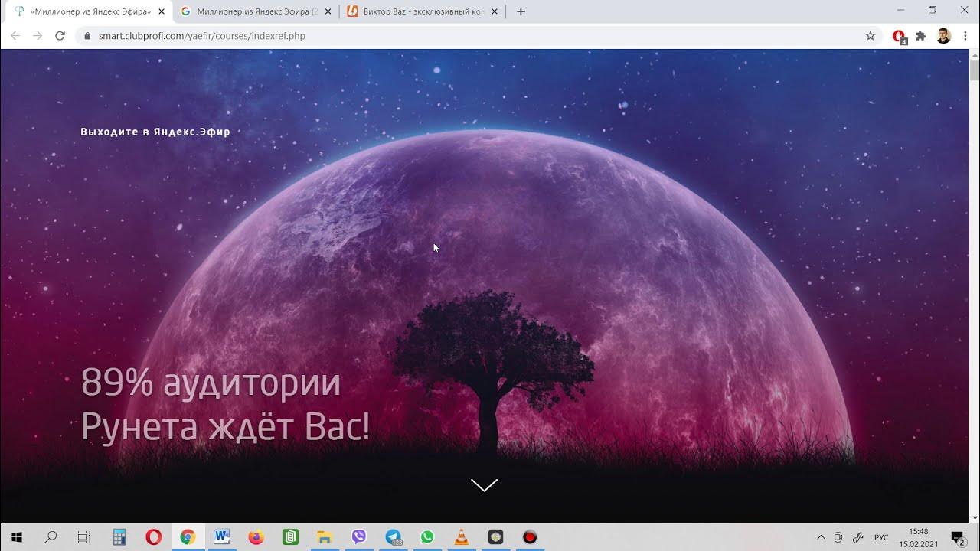980x551 pixels.
Task: Open Telegram from the taskbar
Action: (x=393, y=537)
